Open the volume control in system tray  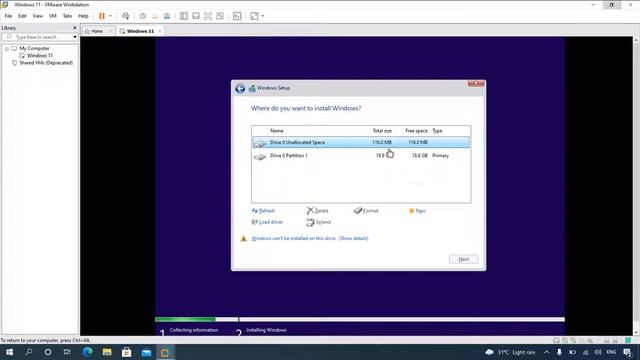[x=598, y=352]
